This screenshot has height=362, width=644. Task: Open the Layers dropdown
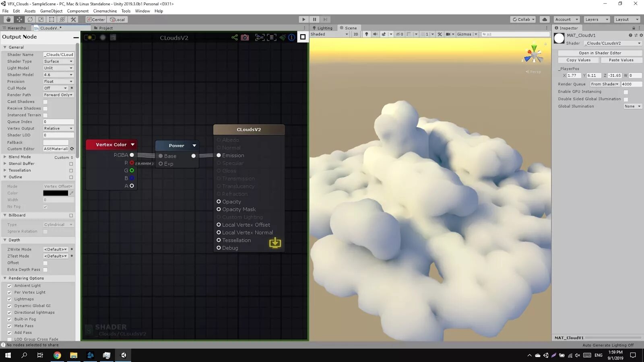(x=597, y=19)
